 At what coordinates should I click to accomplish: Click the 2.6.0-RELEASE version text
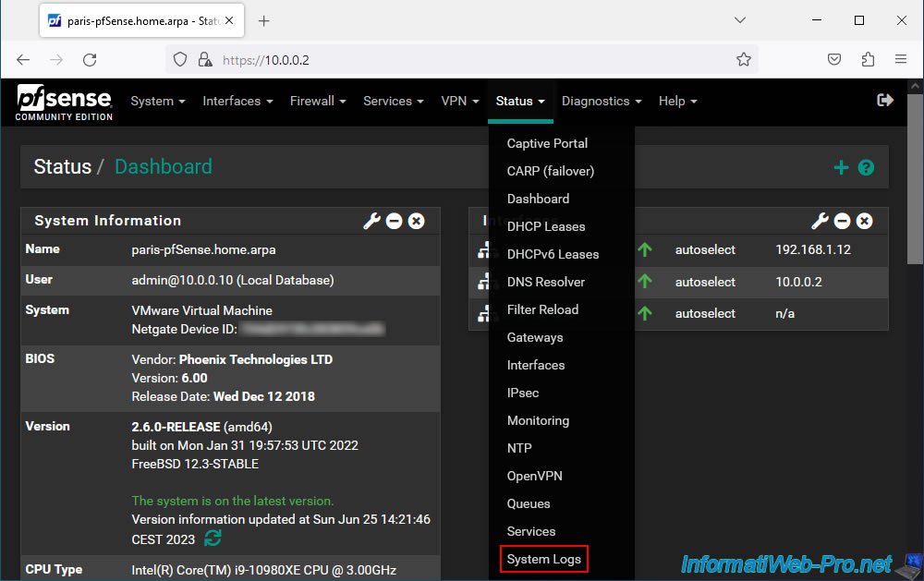[176, 427]
